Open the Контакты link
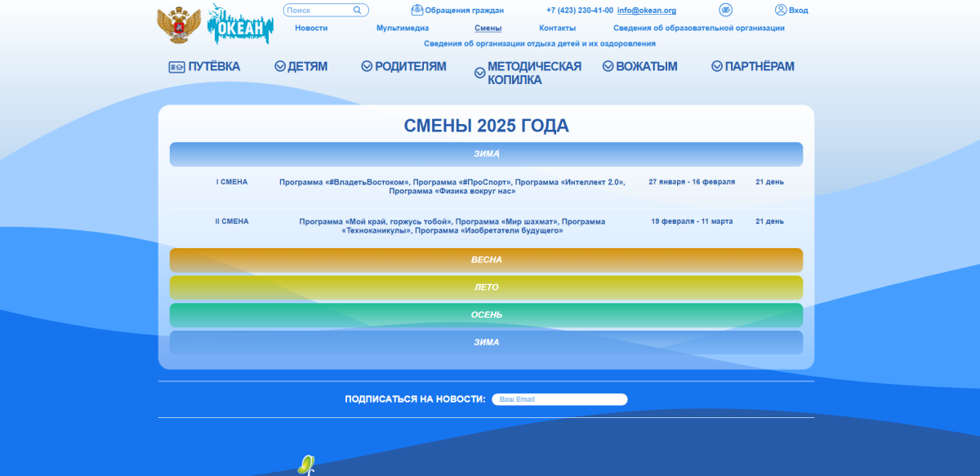 coord(557,28)
